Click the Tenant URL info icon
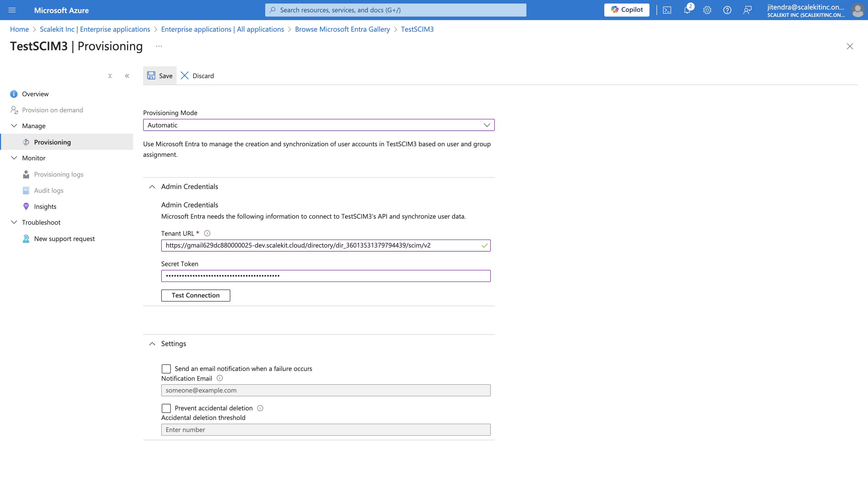This screenshot has height=482, width=868. pyautogui.click(x=207, y=233)
